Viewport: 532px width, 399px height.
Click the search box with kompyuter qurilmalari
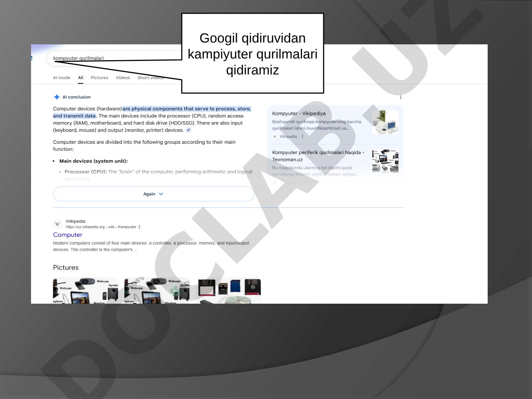tap(115, 58)
